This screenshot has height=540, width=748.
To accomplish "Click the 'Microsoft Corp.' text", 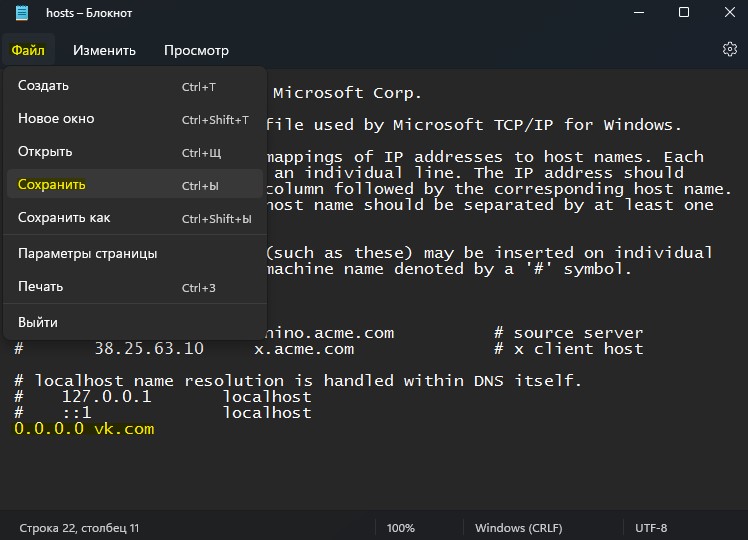I will [348, 93].
